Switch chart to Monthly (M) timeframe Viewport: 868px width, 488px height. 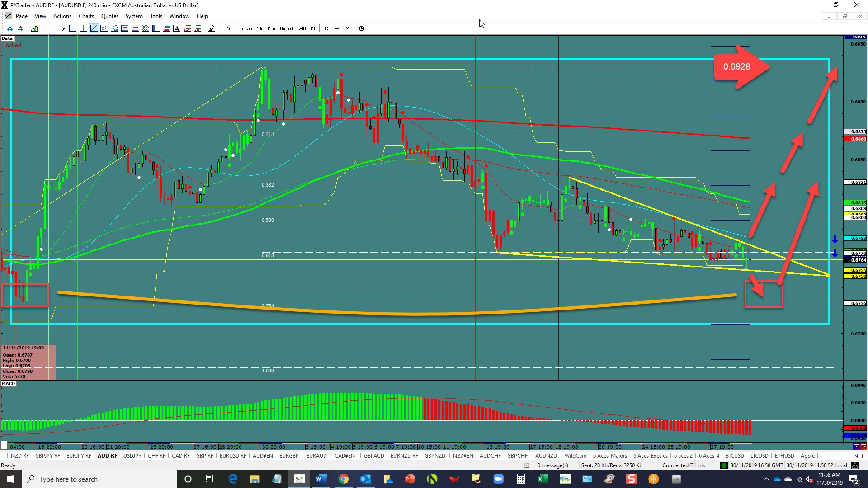(x=347, y=28)
